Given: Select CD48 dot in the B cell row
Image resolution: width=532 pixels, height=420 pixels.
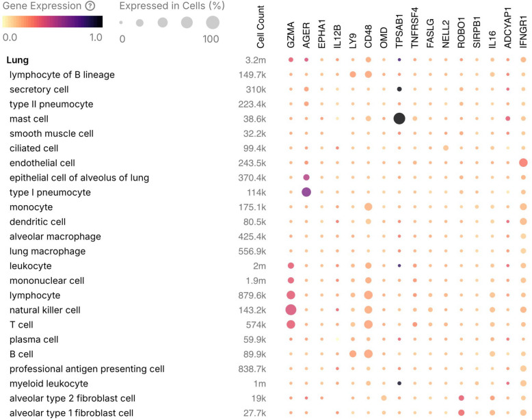Looking at the screenshot, I should tap(369, 354).
